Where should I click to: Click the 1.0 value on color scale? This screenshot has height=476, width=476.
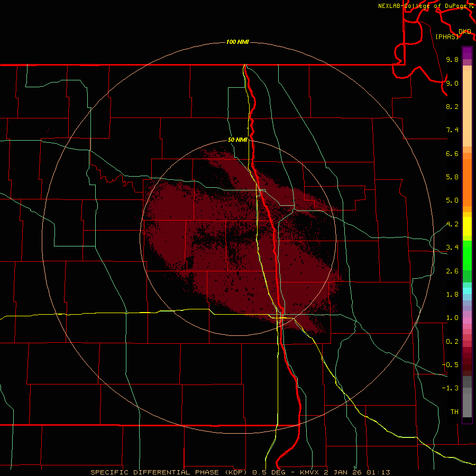[x=452, y=318]
